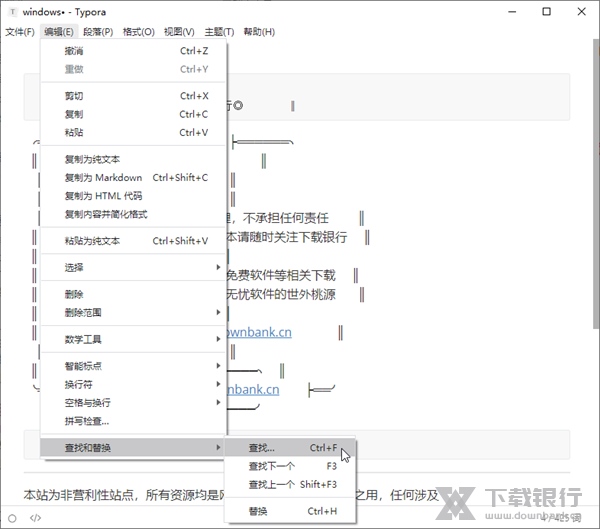Open the 帮助(H) menu

pyautogui.click(x=259, y=32)
